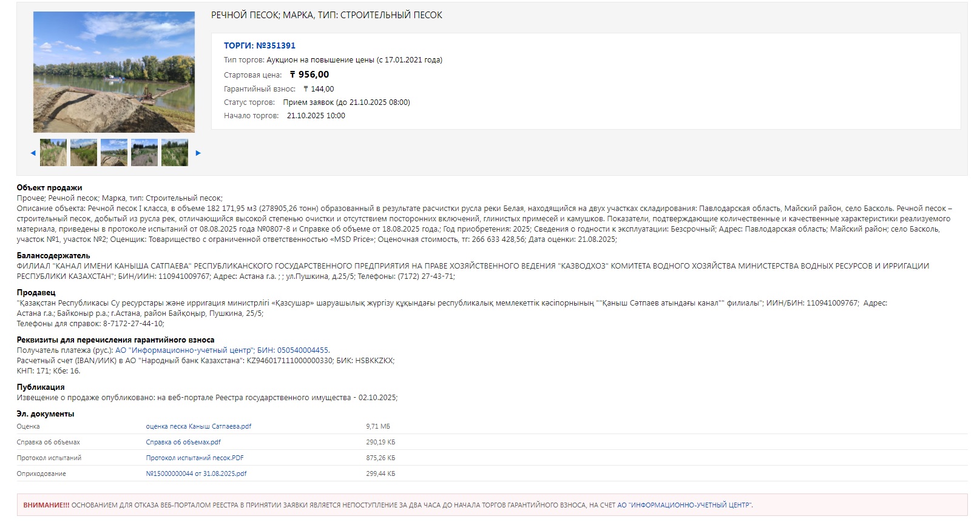Click the IBAN number KZ946017111000000330
This screenshot has width=980, height=522.
point(289,361)
